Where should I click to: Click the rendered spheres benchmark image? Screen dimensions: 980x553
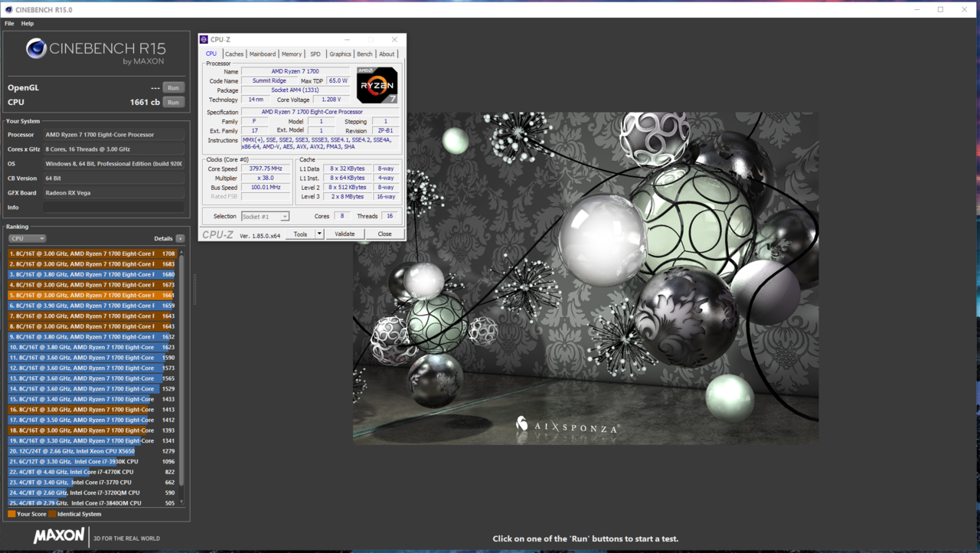[586, 278]
